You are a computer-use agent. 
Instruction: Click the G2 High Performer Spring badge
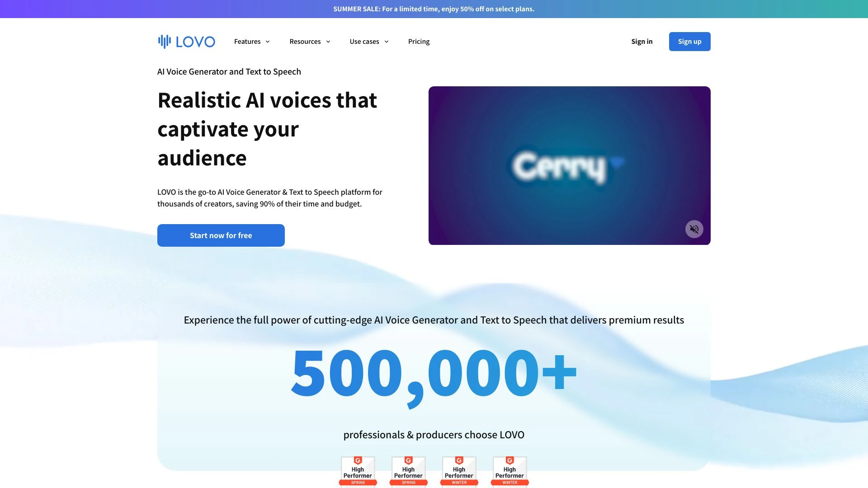point(357,471)
